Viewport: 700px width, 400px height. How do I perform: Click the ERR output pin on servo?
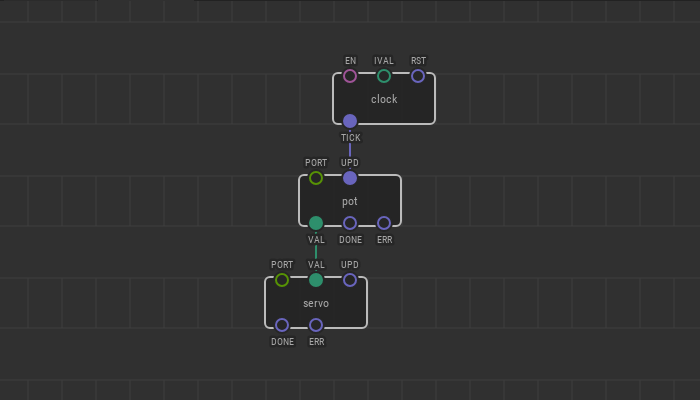tap(316, 325)
